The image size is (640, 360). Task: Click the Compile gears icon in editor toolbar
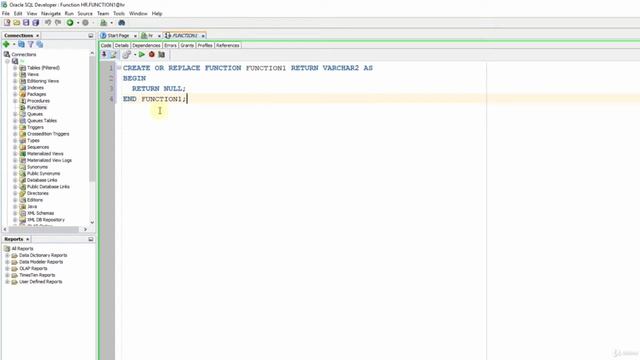point(127,54)
